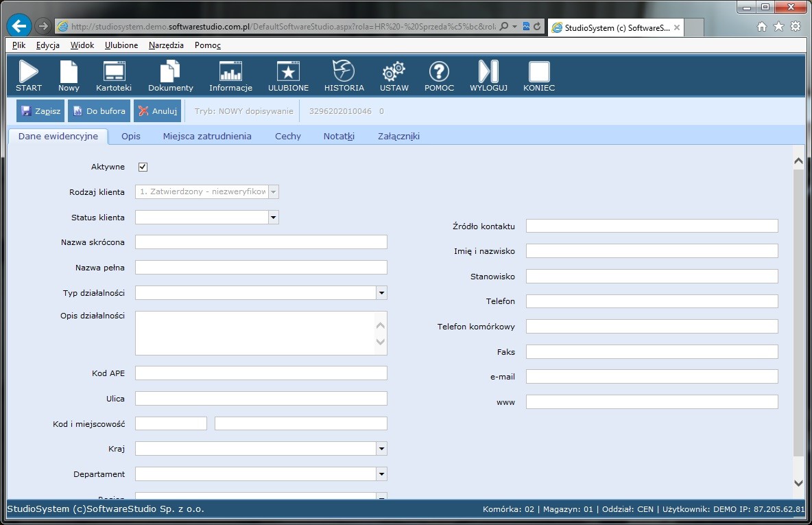Image resolution: width=812 pixels, height=525 pixels.
Task: Click the Imię i nazwisko field
Action: tap(652, 251)
